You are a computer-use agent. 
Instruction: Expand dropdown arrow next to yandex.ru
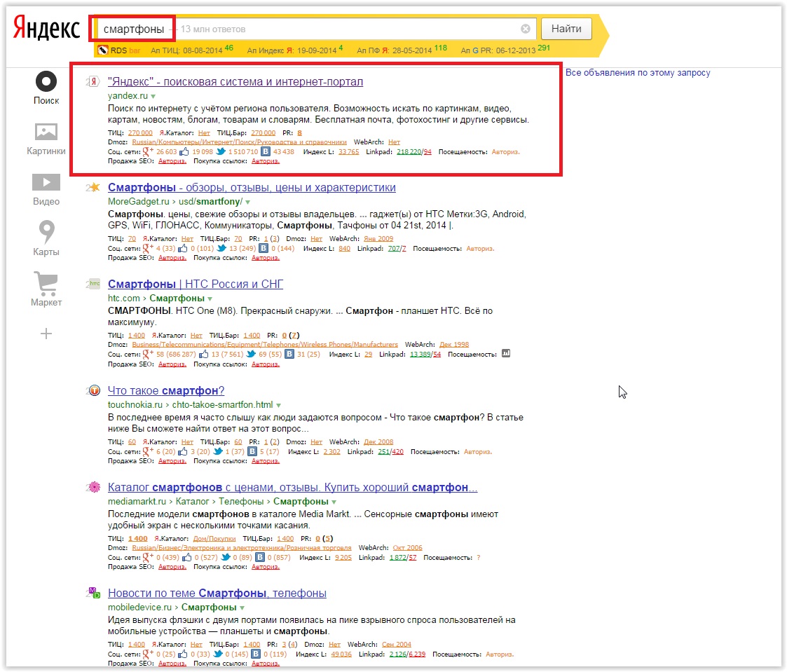pyautogui.click(x=153, y=97)
